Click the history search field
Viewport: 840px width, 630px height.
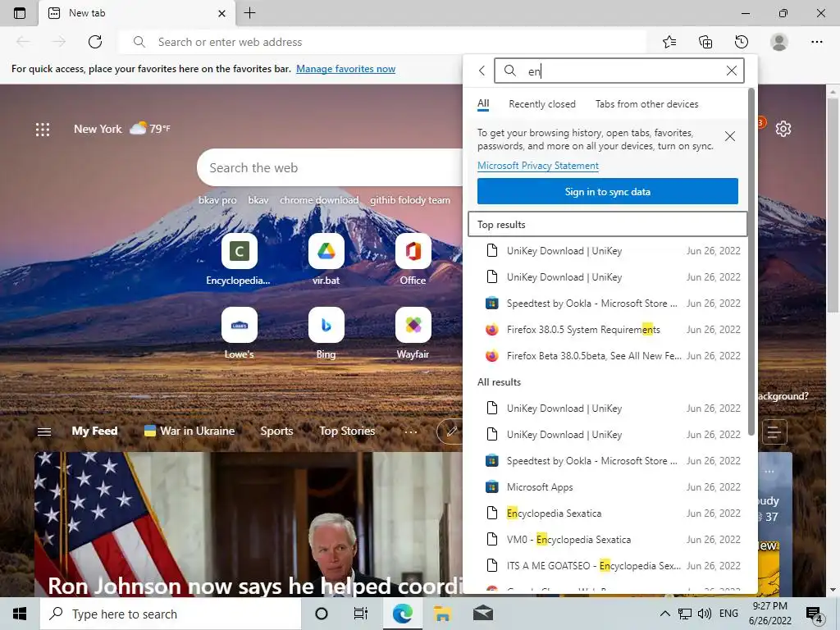[x=619, y=71]
